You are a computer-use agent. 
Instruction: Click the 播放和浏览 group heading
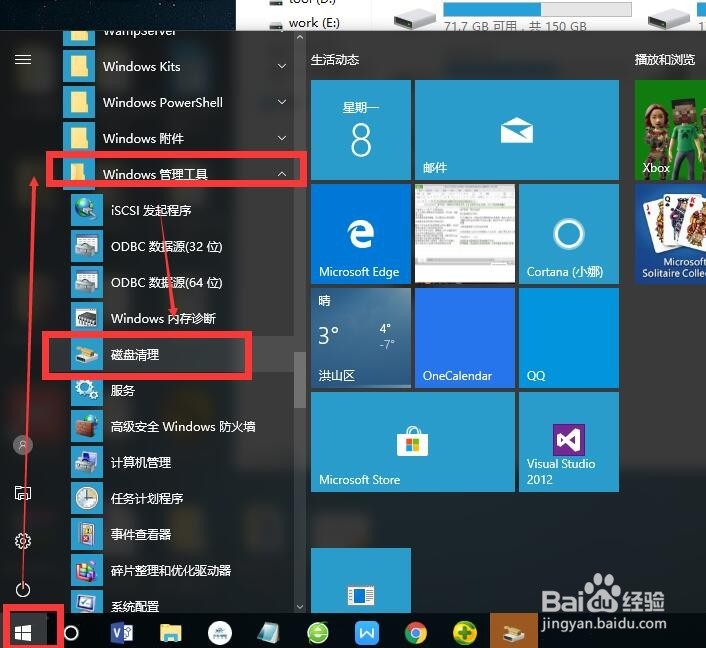pos(665,59)
